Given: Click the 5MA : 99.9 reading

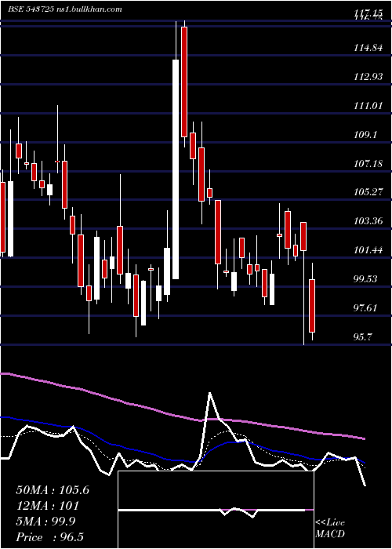Looking at the screenshot, I should [x=47, y=522].
